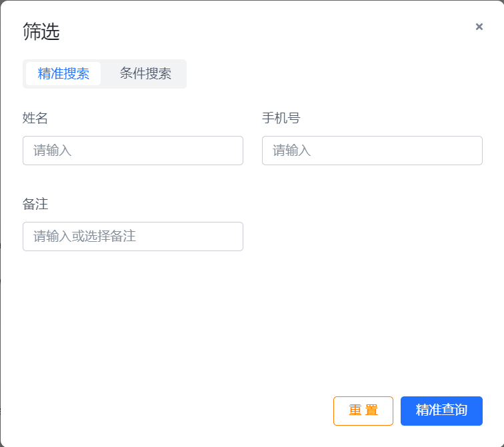The height and width of the screenshot is (447, 504).
Task: Dismiss dialog using the X icon
Action: [479, 27]
